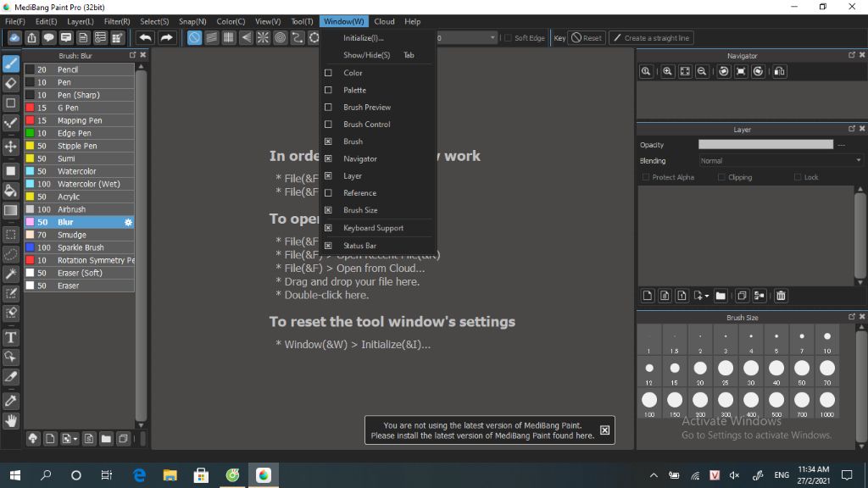Click Zoom In icon in Navigator
This screenshot has width=868, height=488.
pos(668,71)
